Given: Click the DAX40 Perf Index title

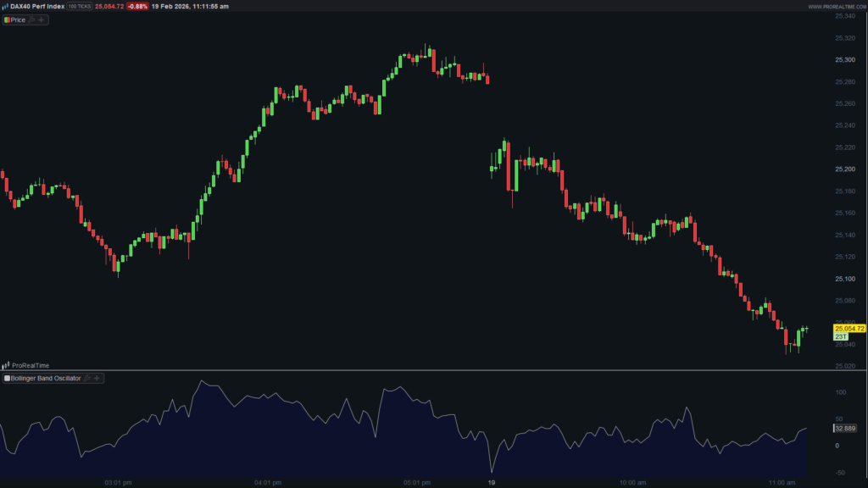Looking at the screenshot, I should coord(37,7).
